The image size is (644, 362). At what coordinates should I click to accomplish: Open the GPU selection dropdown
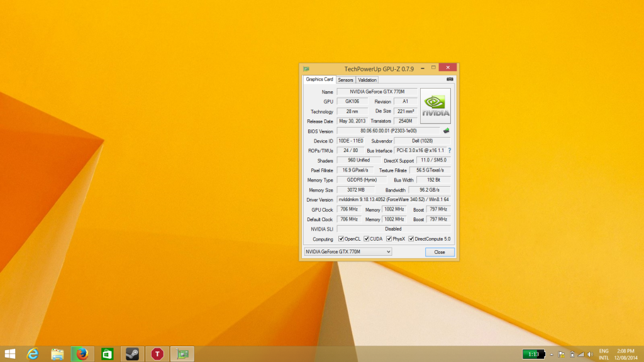pos(347,251)
